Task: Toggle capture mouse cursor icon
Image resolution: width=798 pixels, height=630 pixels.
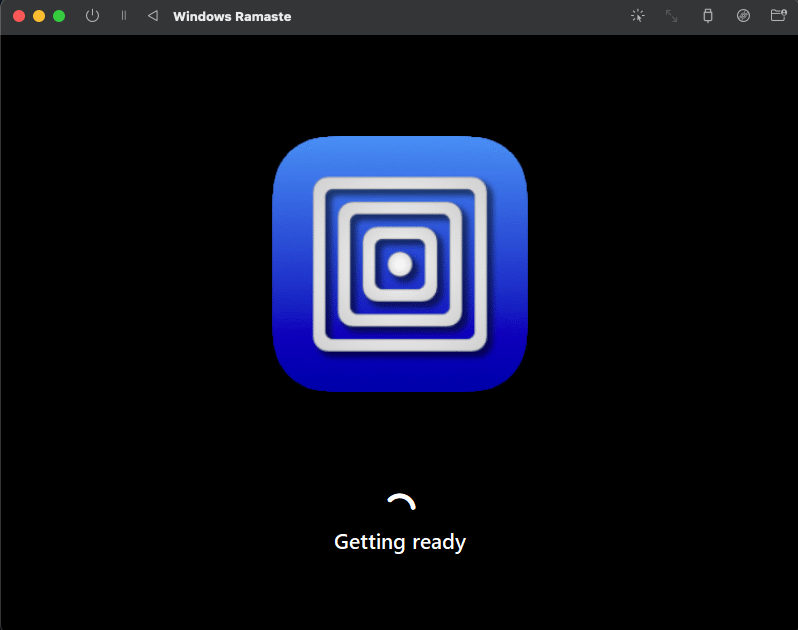Action: pyautogui.click(x=638, y=16)
